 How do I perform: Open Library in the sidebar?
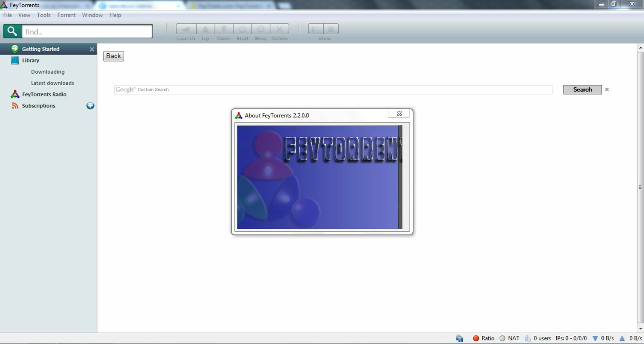[x=31, y=61]
